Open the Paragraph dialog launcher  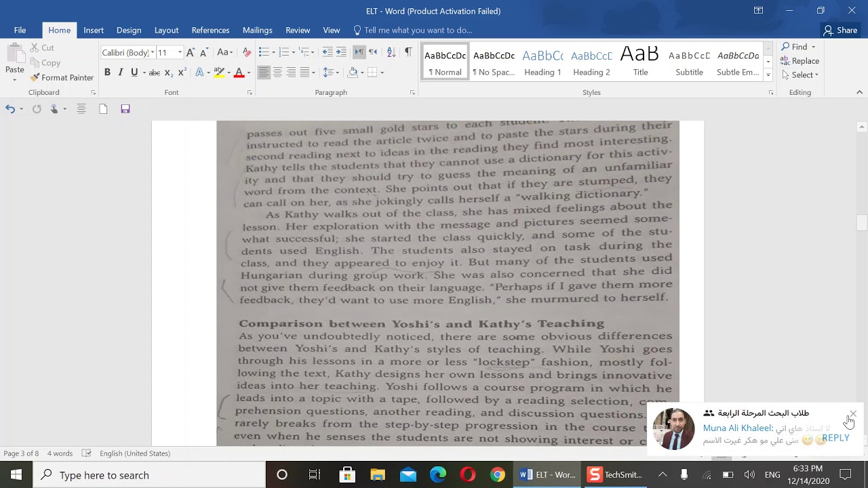click(412, 92)
